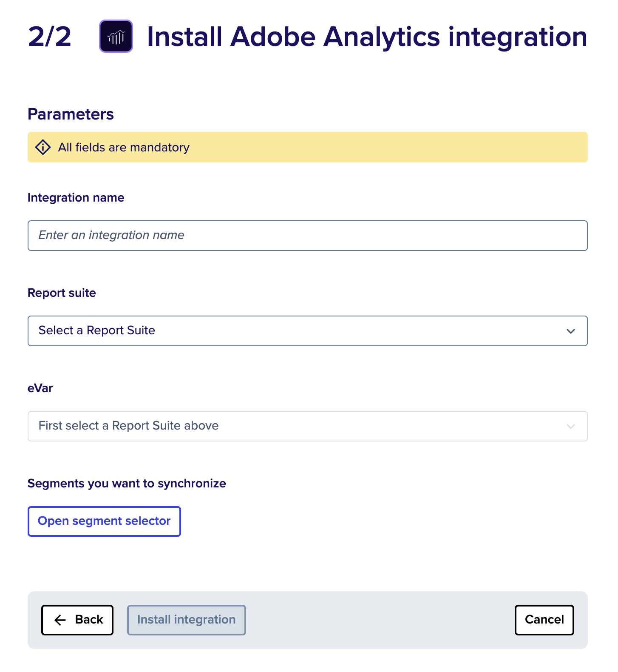Click the Integration name label
618x672 pixels.
pyautogui.click(x=76, y=198)
